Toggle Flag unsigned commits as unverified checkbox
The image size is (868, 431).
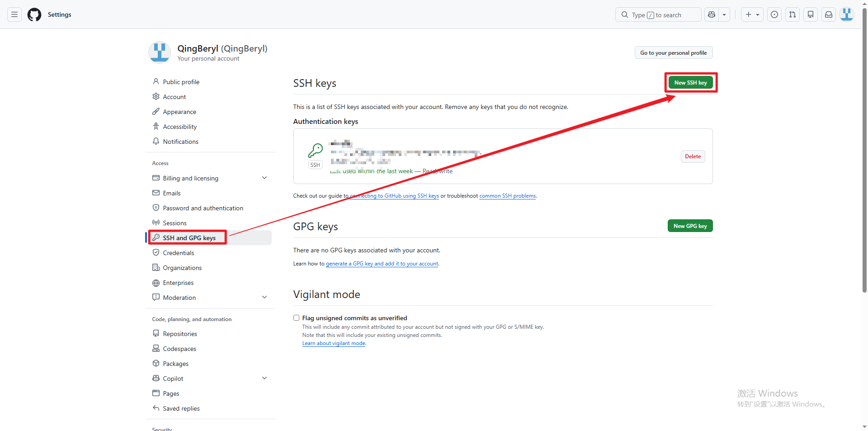click(x=296, y=318)
